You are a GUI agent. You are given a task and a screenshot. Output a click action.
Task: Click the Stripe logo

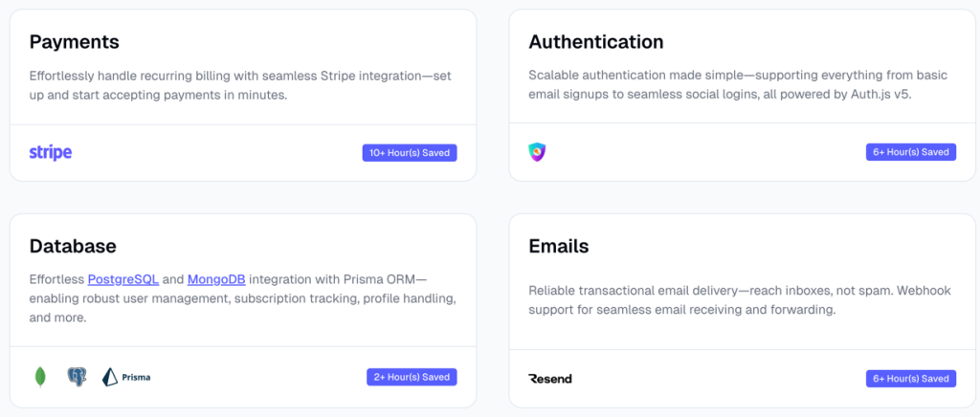[50, 152]
